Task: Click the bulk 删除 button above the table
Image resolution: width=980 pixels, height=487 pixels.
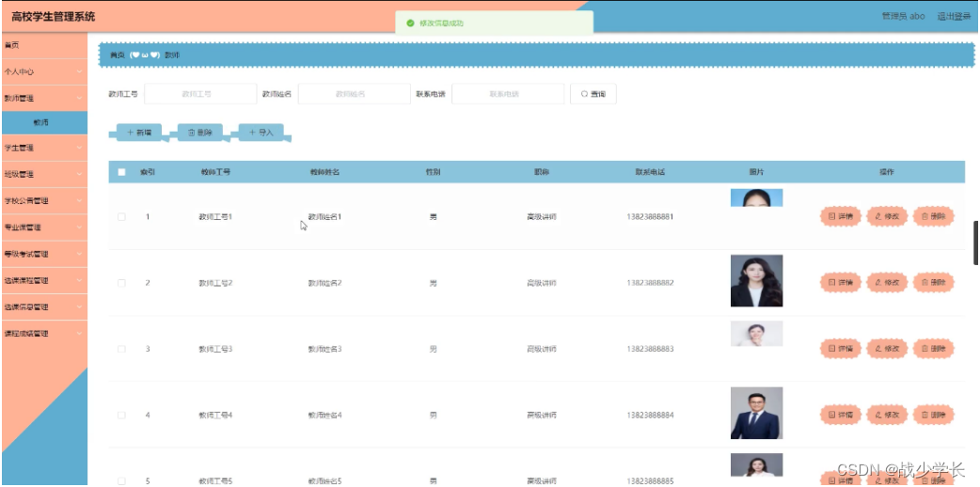Action: pos(200,133)
